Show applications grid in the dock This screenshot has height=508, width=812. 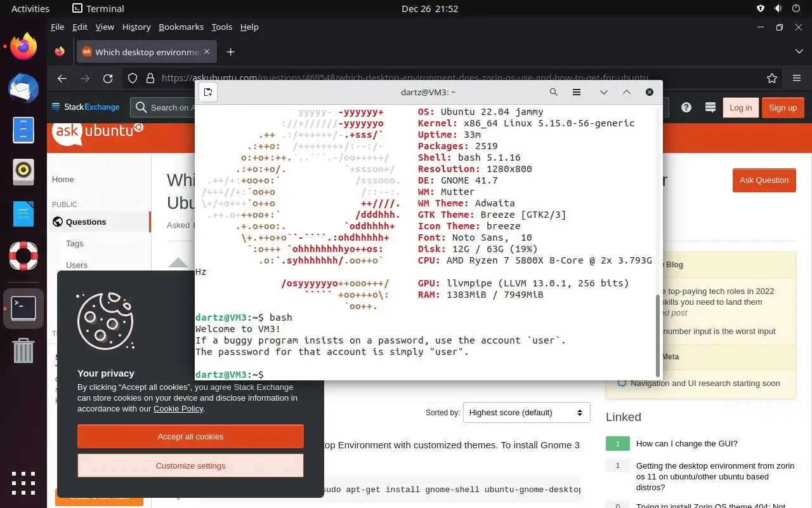tap(23, 484)
